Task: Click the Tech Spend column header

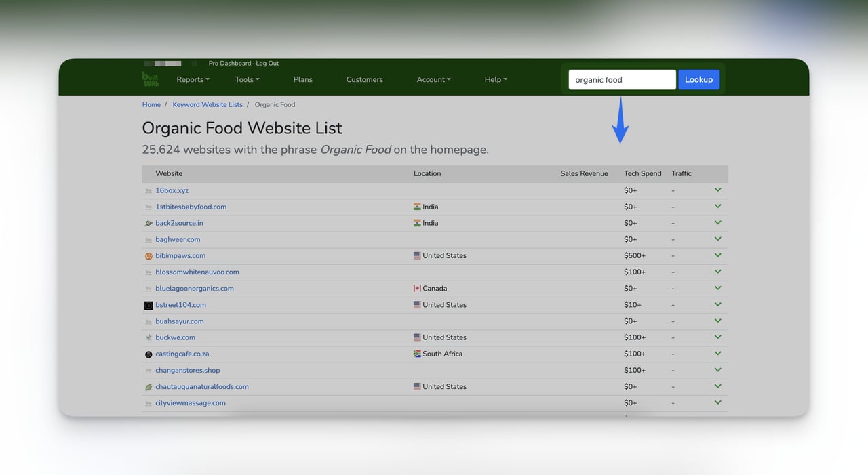Action: [642, 173]
